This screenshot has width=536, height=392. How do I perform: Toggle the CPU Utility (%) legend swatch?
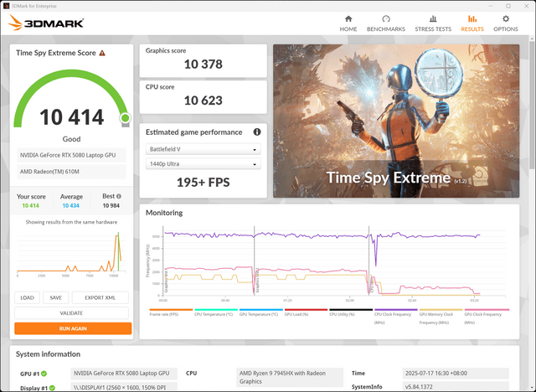pyautogui.click(x=351, y=310)
